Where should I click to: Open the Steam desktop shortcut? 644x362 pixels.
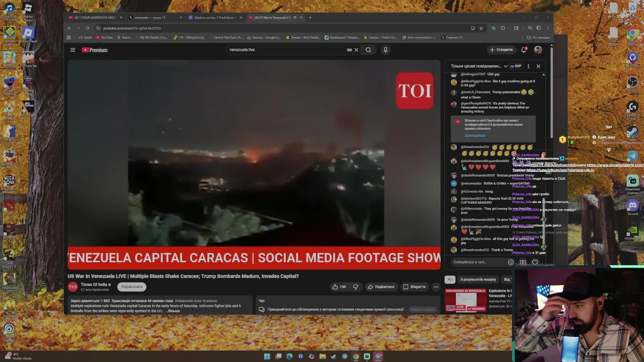click(632, 133)
